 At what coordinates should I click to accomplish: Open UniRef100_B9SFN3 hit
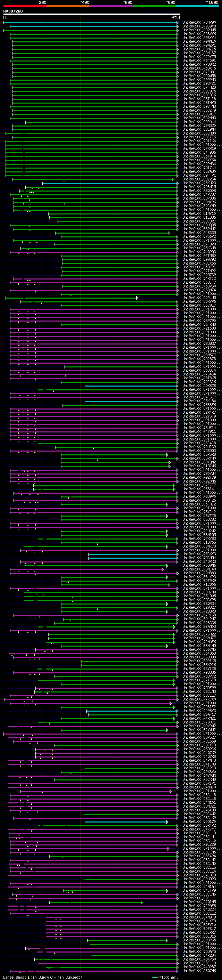199,106
